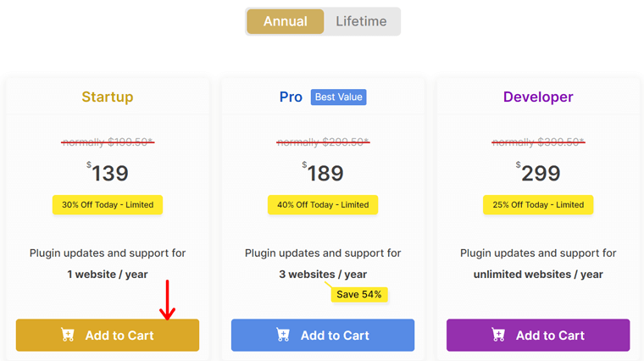Add the Developer plan to cart

click(538, 335)
